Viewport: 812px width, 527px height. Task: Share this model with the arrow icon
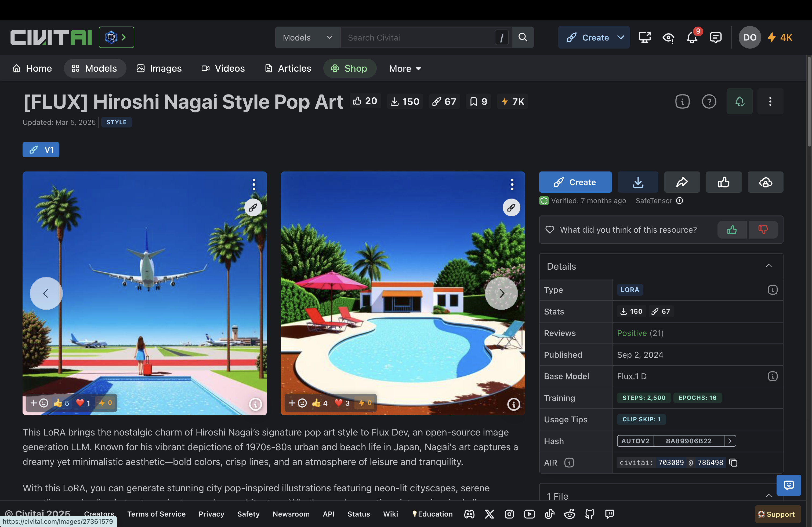(682, 182)
